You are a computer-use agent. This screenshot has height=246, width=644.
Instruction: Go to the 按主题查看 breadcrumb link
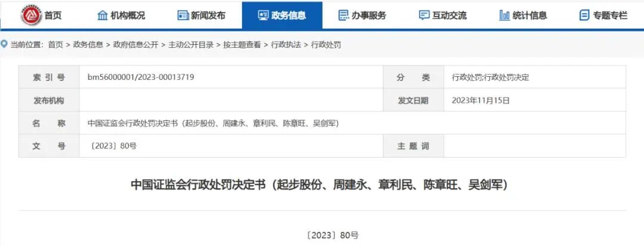[242, 45]
